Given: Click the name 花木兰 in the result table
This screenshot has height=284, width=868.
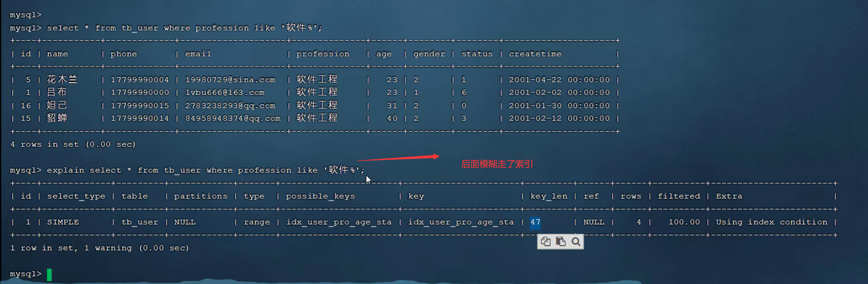Looking at the screenshot, I should pos(62,79).
